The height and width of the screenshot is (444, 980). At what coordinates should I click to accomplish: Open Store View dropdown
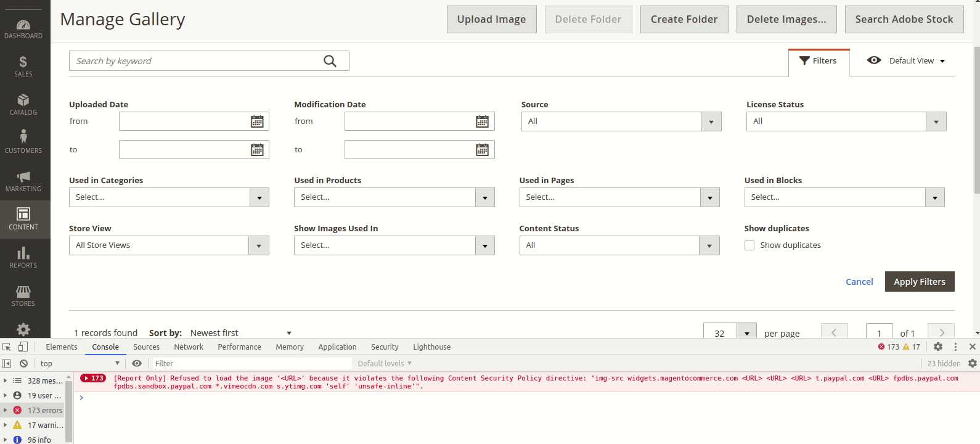[169, 245]
